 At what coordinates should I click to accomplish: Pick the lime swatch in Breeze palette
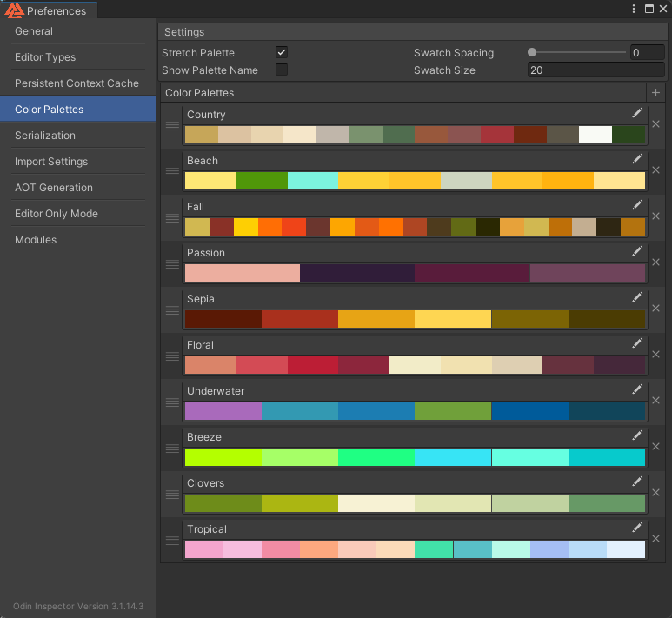pyautogui.click(x=223, y=457)
